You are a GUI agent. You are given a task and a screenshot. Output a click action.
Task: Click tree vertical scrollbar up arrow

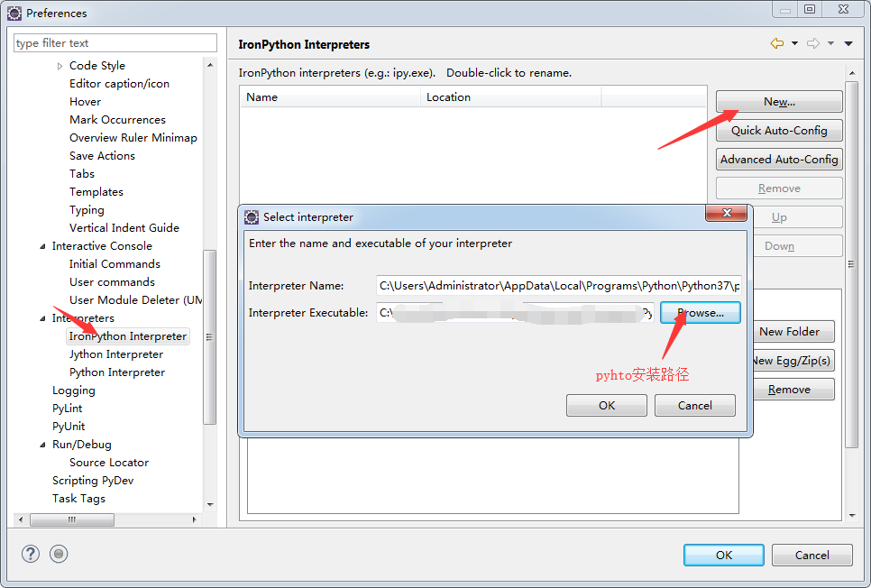point(210,65)
